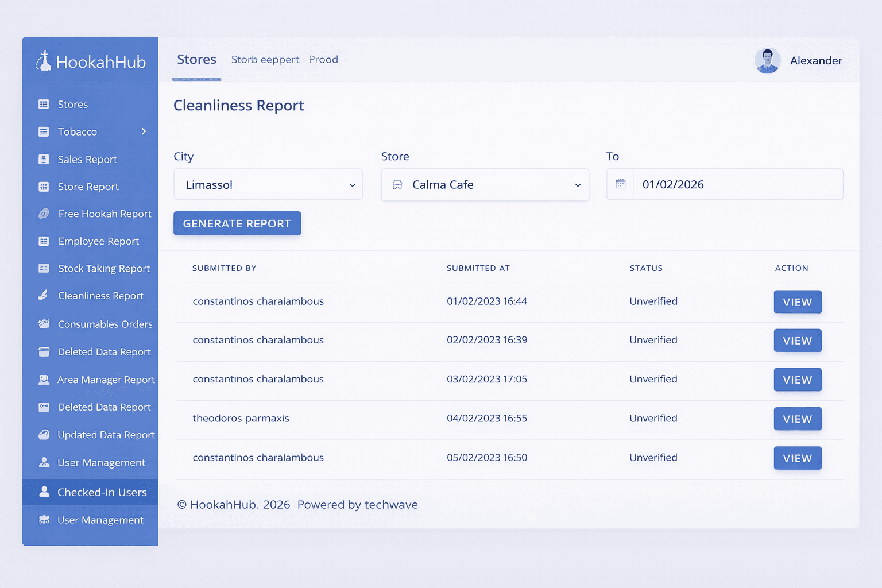This screenshot has height=588, width=882.
Task: Click the HookahHub logo icon
Action: pos(43,61)
